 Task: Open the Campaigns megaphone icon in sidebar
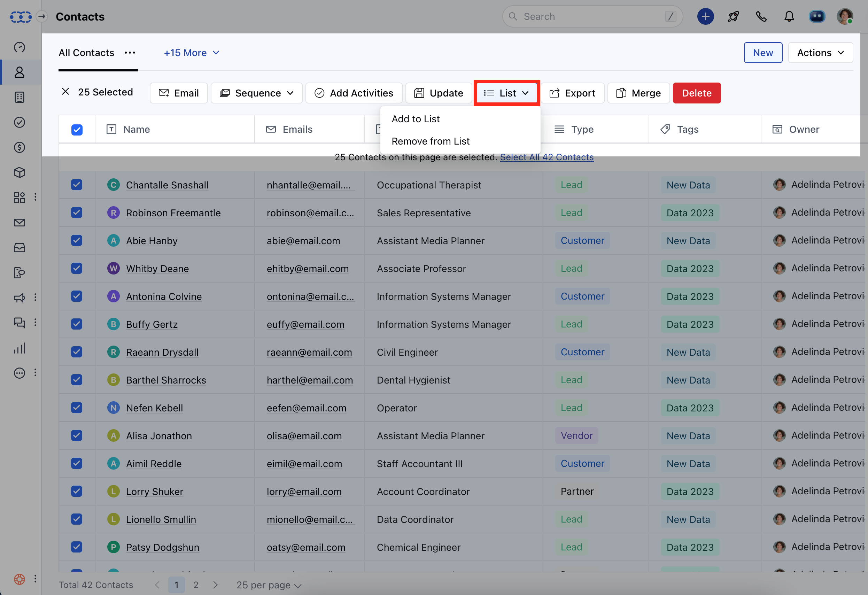point(20,298)
